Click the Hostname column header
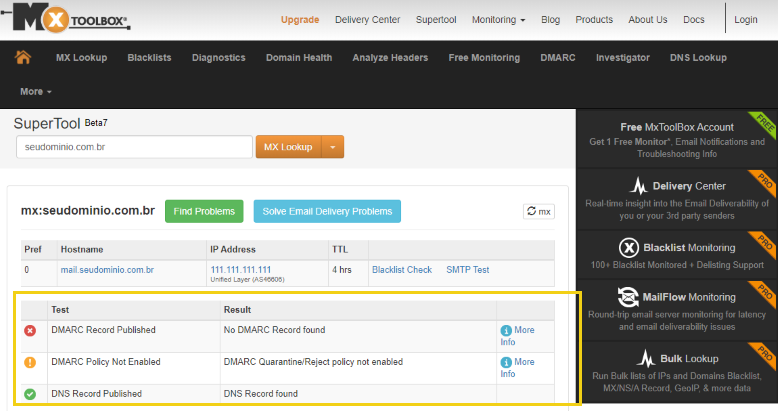This screenshot has height=411, width=778. (82, 250)
